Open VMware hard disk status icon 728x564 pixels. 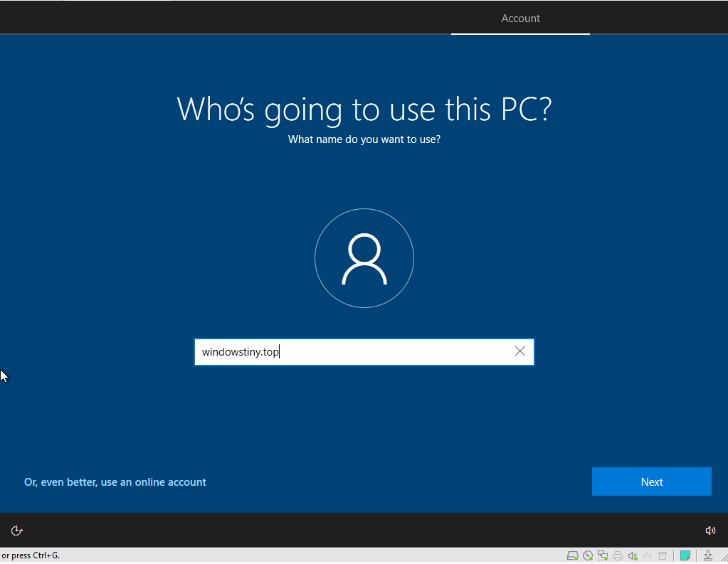click(x=572, y=555)
